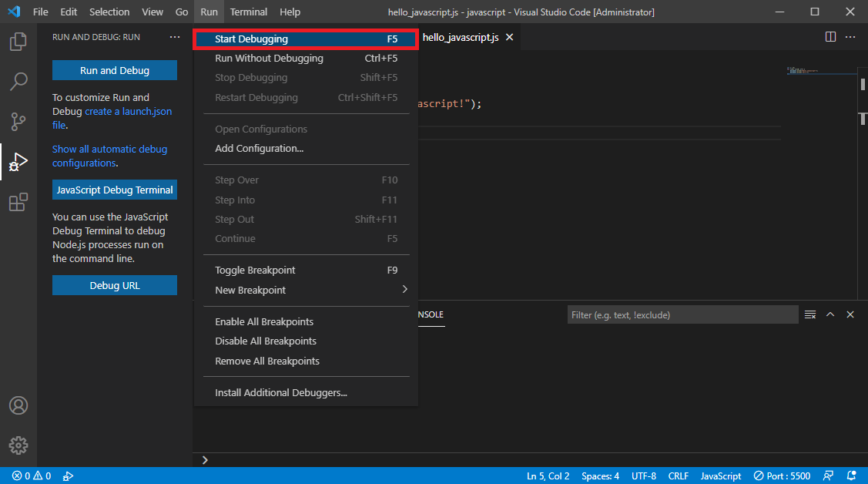Choose Disable All Breakpoints
The image size is (868, 484).
[306, 341]
